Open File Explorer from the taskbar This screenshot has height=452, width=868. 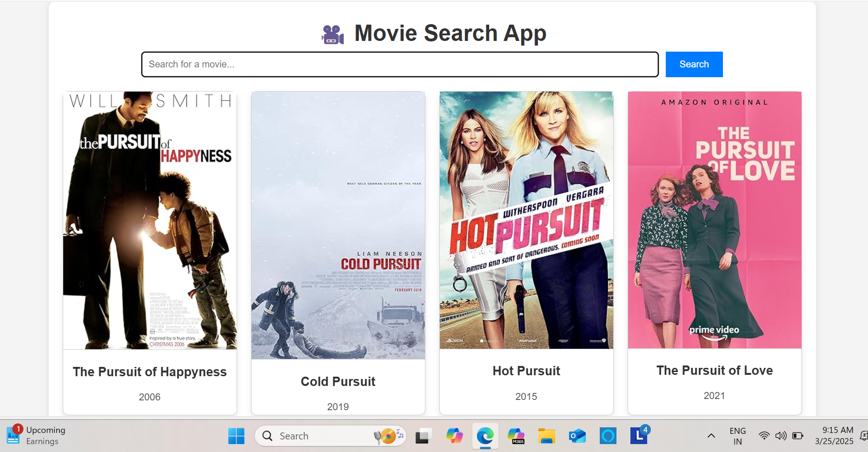[547, 436]
